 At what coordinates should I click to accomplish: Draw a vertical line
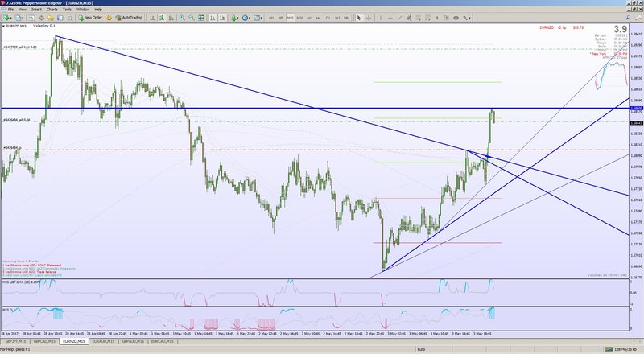pos(381,18)
